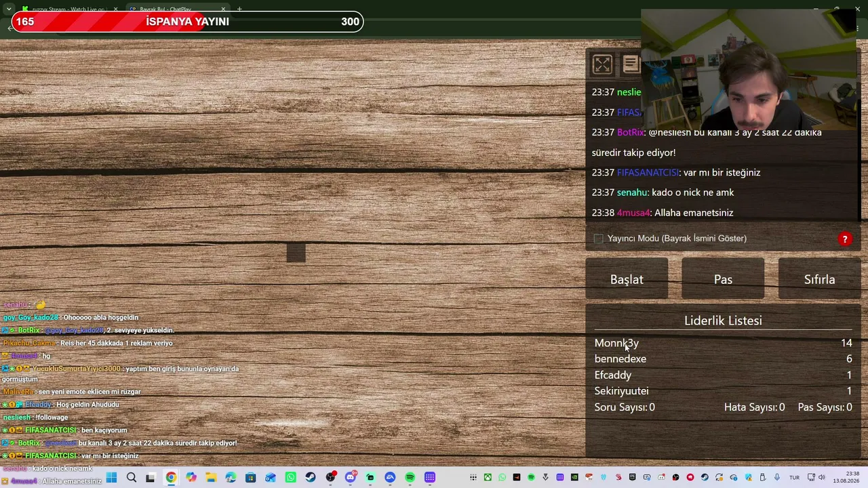Click the fullscreen expand icon above chat
Viewport: 868px width, 488px height.
(602, 64)
